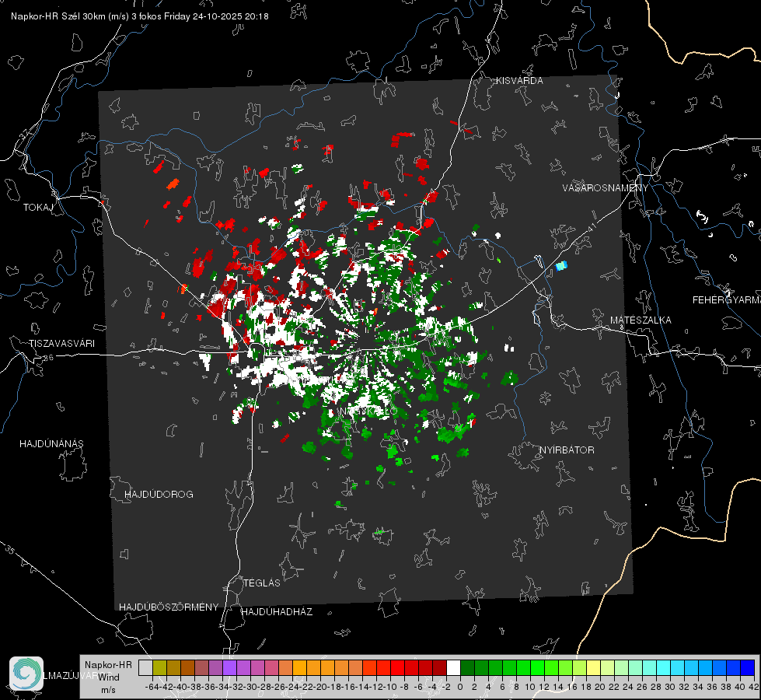Select the dark blue swatch between 40 and 42
The image size is (761, 700).
pyautogui.click(x=748, y=667)
